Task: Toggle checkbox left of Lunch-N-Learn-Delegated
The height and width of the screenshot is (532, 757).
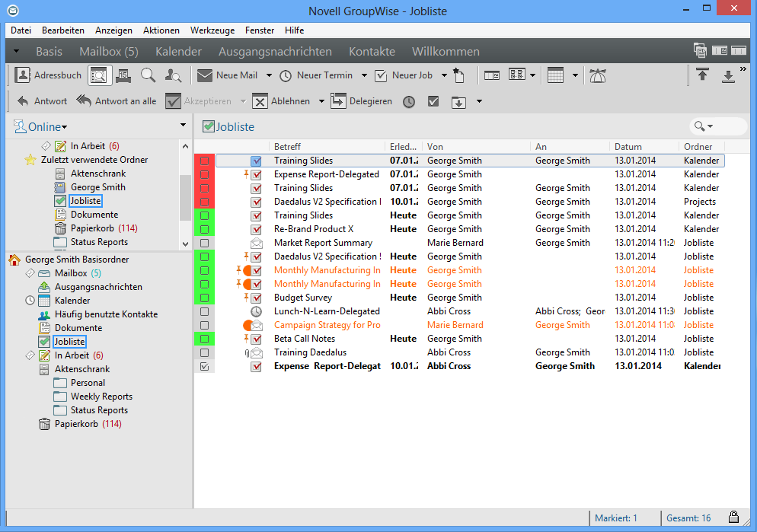Action: click(204, 311)
